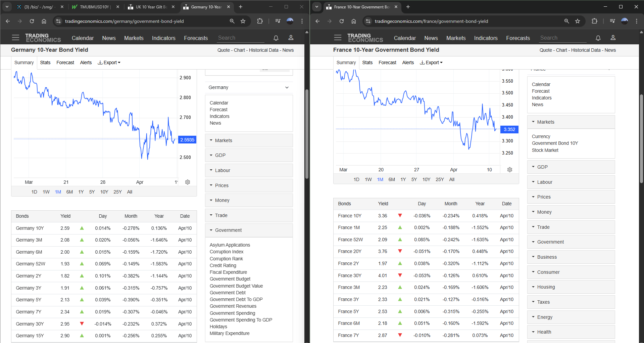Screen dimensions: 644x343
Task: Switch to TMUBMUSD10Y browser tab
Action: [96, 7]
